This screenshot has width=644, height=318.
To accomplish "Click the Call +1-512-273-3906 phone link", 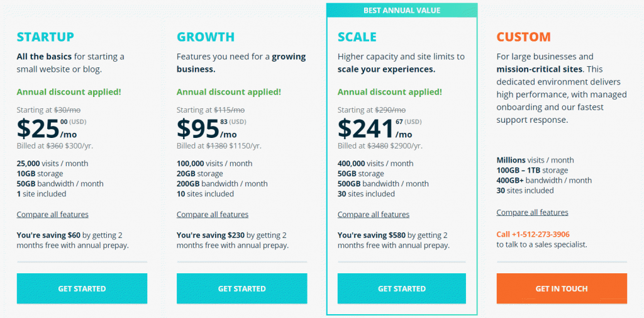I will tap(533, 234).
